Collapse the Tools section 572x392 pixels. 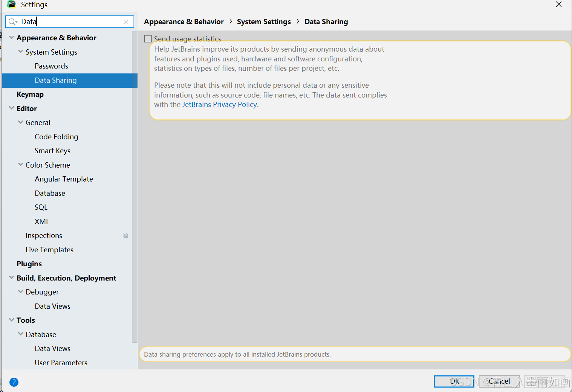coord(12,320)
